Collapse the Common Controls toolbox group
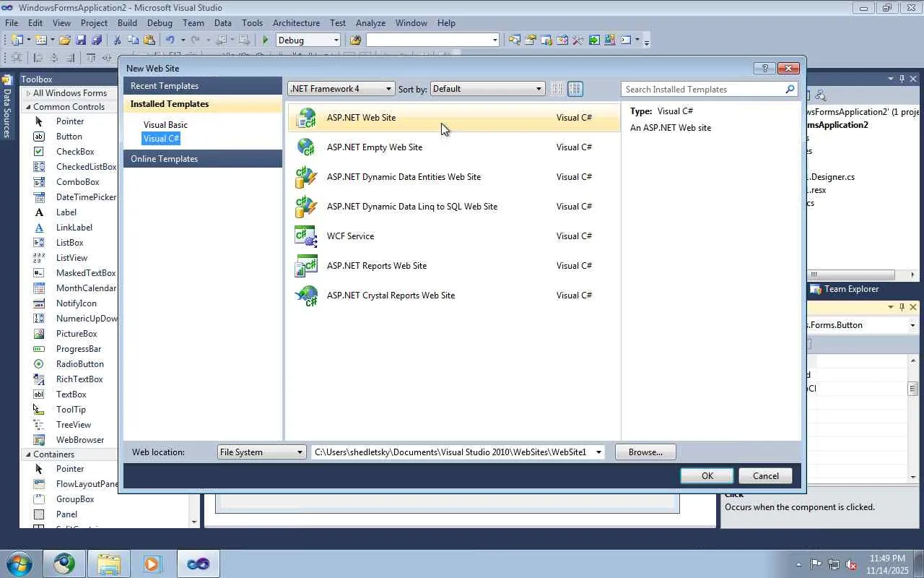 click(x=28, y=107)
